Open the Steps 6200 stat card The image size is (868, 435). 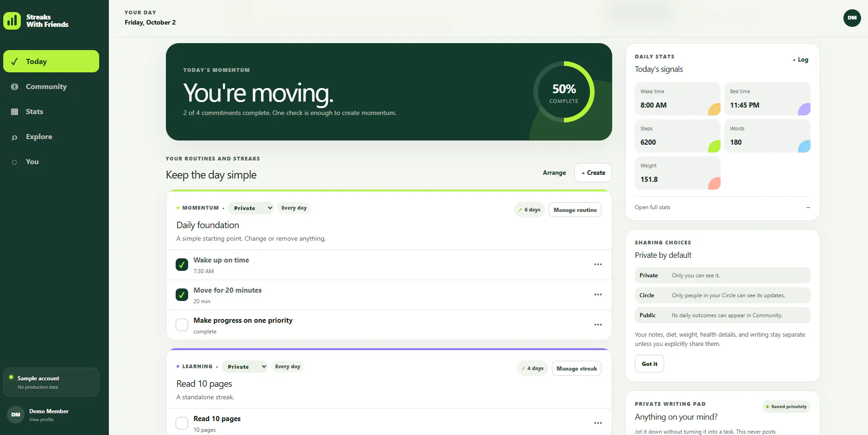tap(678, 136)
